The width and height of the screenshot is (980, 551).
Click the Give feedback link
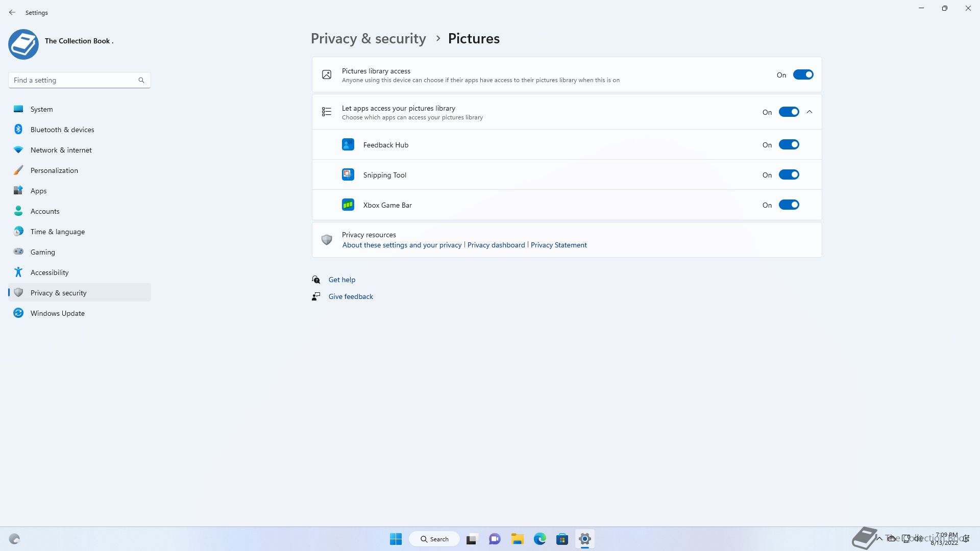(x=351, y=296)
